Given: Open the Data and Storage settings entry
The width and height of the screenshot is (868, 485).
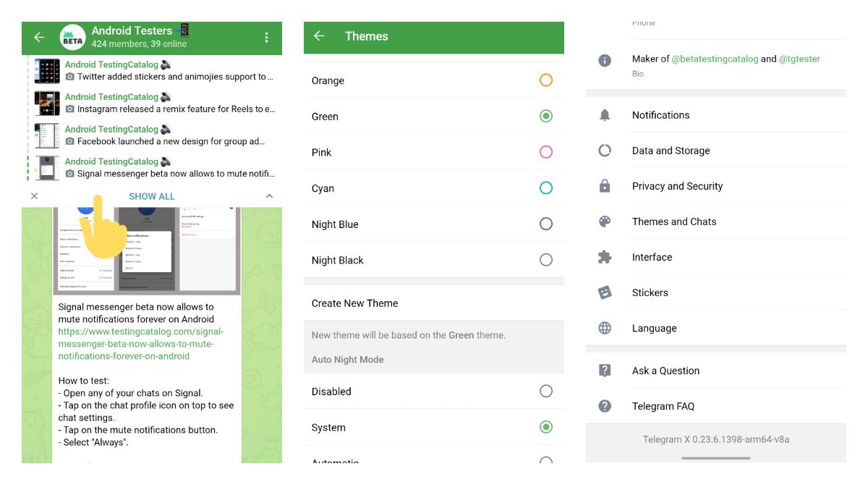Looking at the screenshot, I should pyautogui.click(x=671, y=151).
